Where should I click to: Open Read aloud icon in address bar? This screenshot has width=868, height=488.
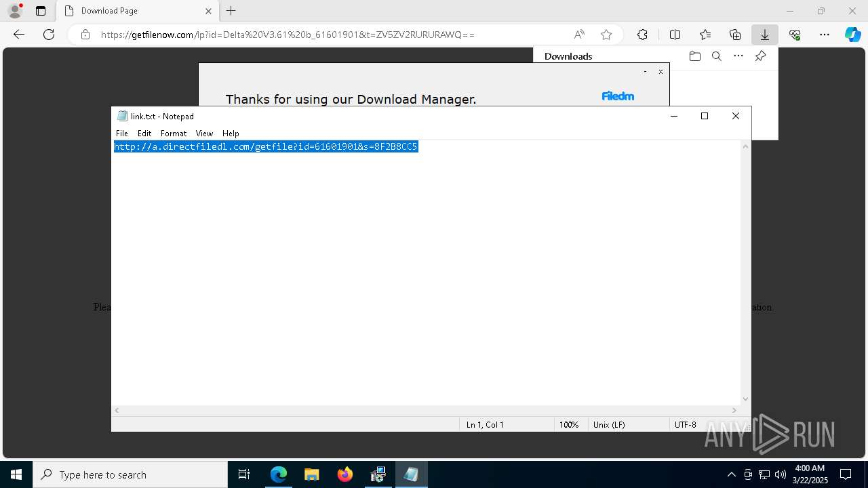579,35
